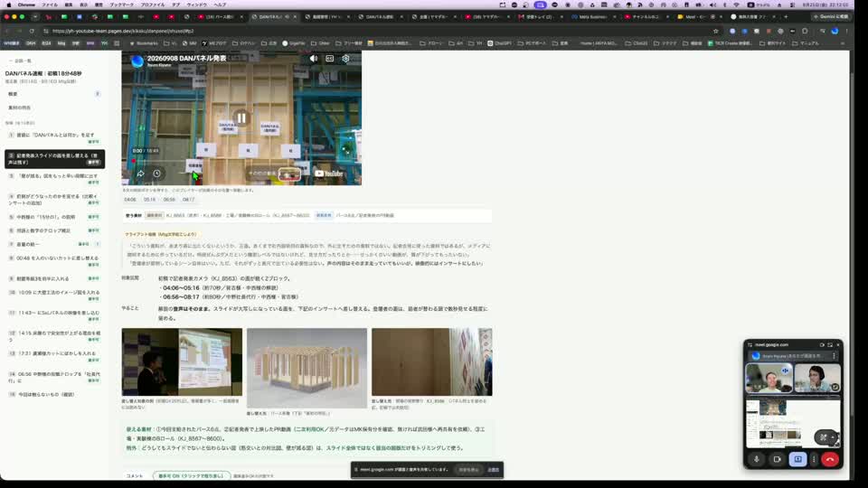Open the ファイル menu in the menu bar
This screenshot has height=488, width=868.
pyautogui.click(x=49, y=5)
